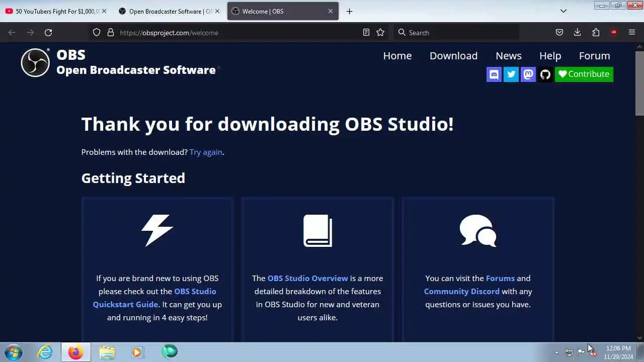Click the Getting Started heading
The width and height of the screenshot is (644, 362).
(133, 178)
